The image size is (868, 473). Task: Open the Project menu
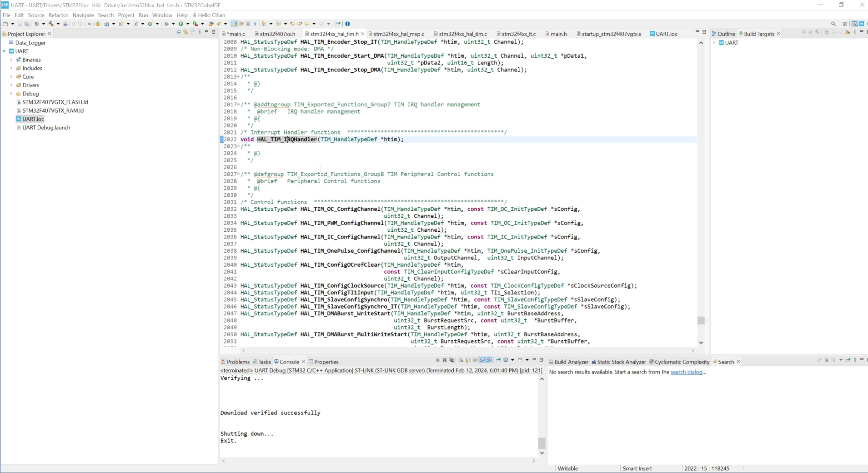(126, 15)
